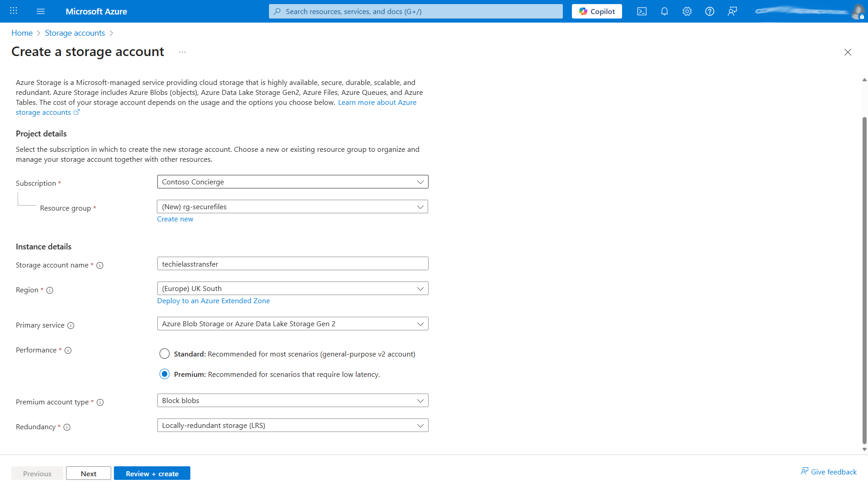The image size is (868, 488).
Task: Open the Notifications bell
Action: tap(664, 11)
